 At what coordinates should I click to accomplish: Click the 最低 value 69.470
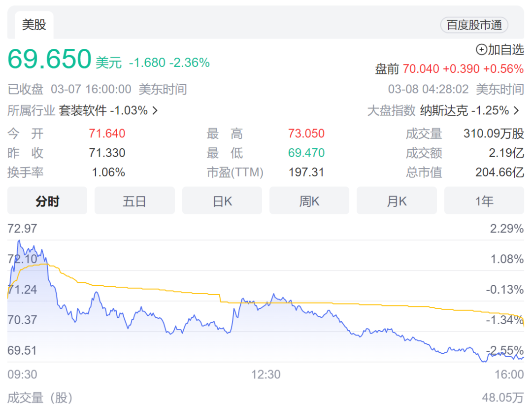306,153
